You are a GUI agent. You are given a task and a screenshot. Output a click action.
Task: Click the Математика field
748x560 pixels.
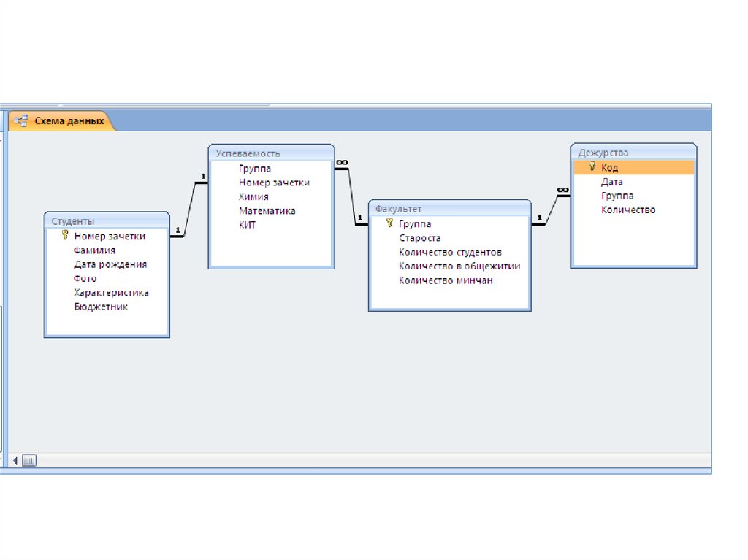click(x=267, y=210)
